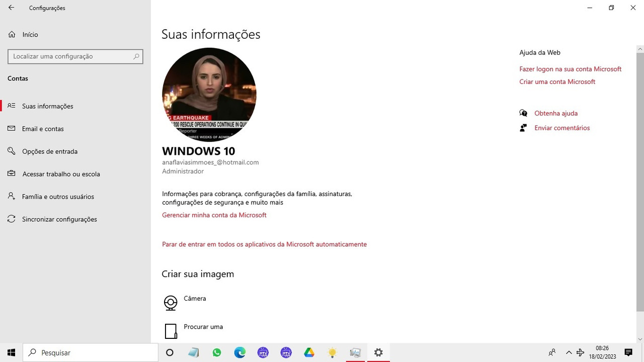The height and width of the screenshot is (362, 644).
Task: Click the Localizar uma configuração search box
Action: click(x=75, y=56)
